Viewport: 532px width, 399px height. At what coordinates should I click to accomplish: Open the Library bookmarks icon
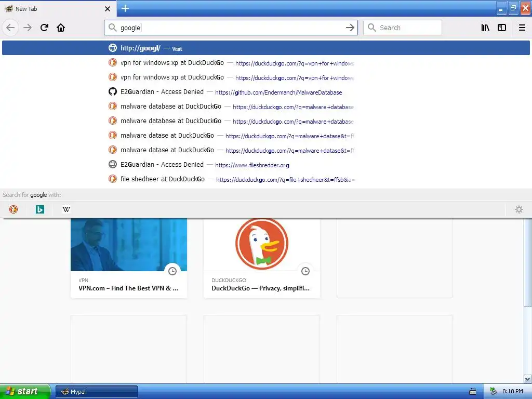pyautogui.click(x=485, y=28)
